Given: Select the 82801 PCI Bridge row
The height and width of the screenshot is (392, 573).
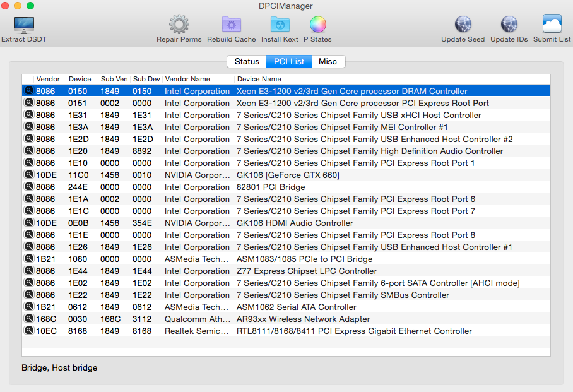Looking at the screenshot, I should pyautogui.click(x=270, y=187).
